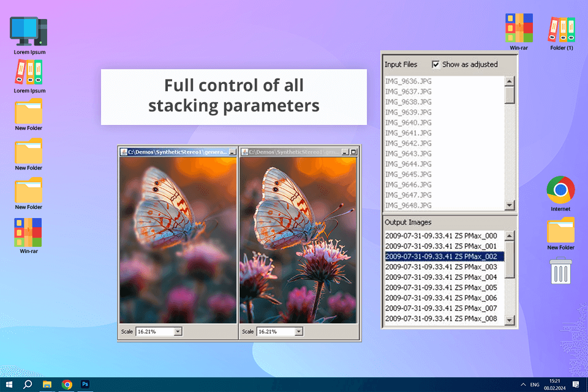The image size is (588, 392).
Task: Click the Input Files scrollbar thumb
Action: click(x=509, y=95)
